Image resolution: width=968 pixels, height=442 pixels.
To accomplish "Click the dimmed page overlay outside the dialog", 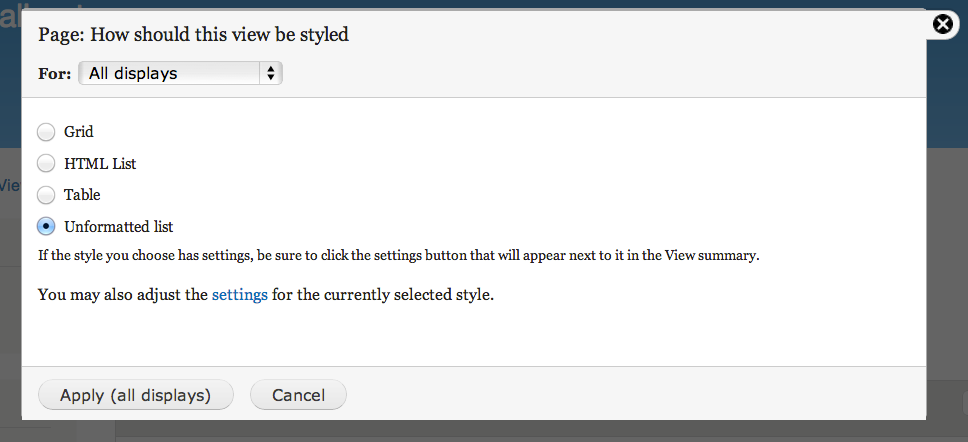I will point(947,247).
